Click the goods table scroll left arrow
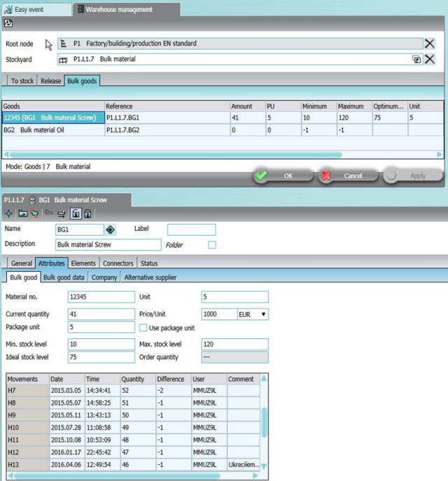The image size is (448, 481). click(x=6, y=154)
